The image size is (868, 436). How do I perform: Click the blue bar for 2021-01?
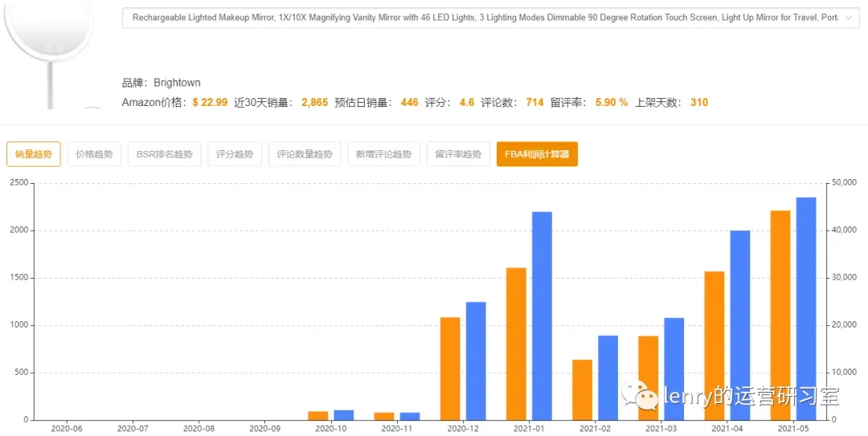[542, 316]
